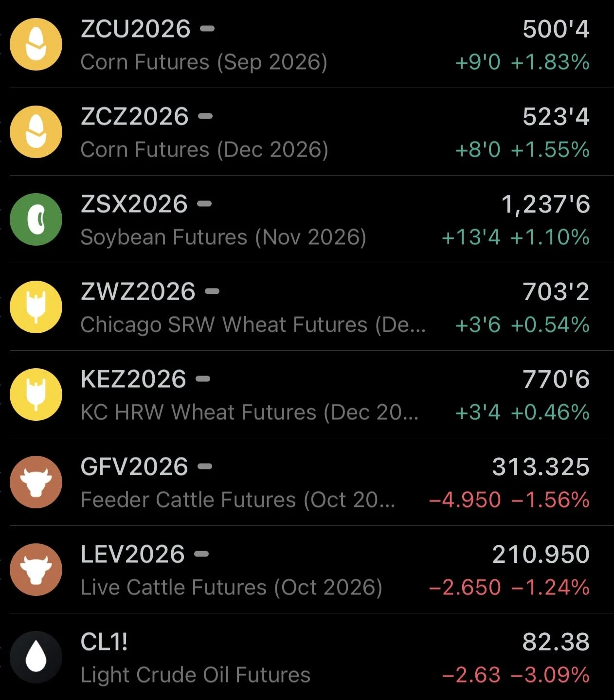Open KC HRW Wheat Futures entry
614x700 pixels.
tap(311, 395)
